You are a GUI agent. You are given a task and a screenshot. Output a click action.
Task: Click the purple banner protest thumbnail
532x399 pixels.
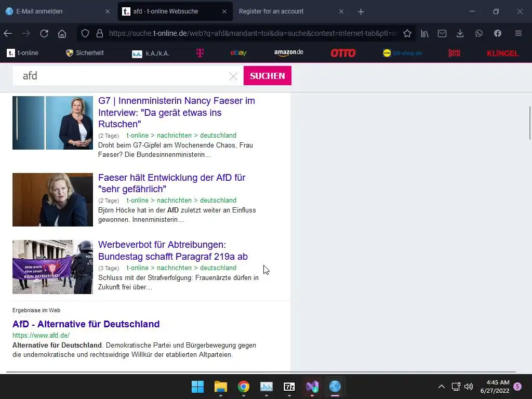52,267
